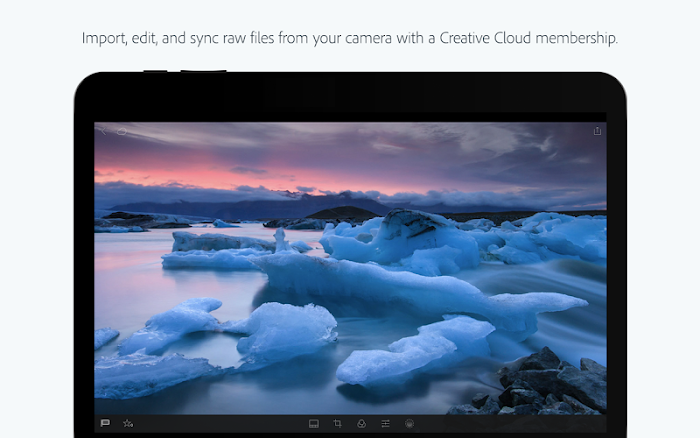Open the Adjustments sliders icon
Screen dimensions: 700x438
(x=385, y=424)
